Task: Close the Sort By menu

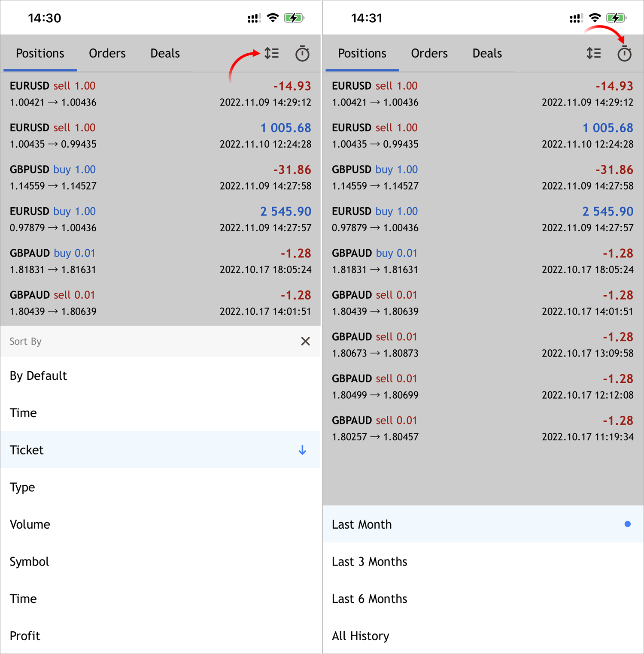Action: (x=305, y=341)
